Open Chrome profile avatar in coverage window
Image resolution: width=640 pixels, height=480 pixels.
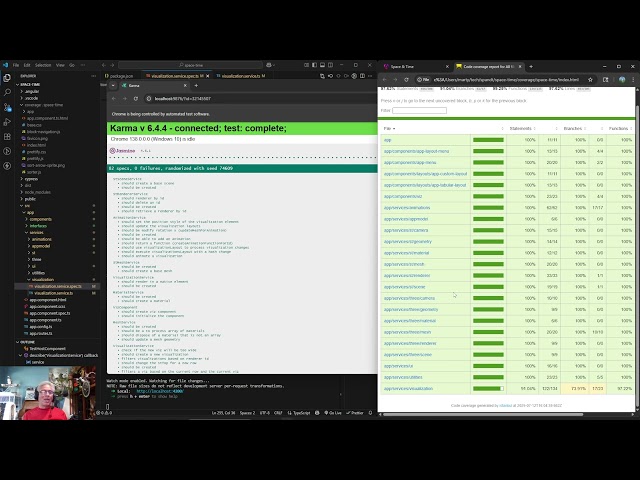(x=622, y=80)
